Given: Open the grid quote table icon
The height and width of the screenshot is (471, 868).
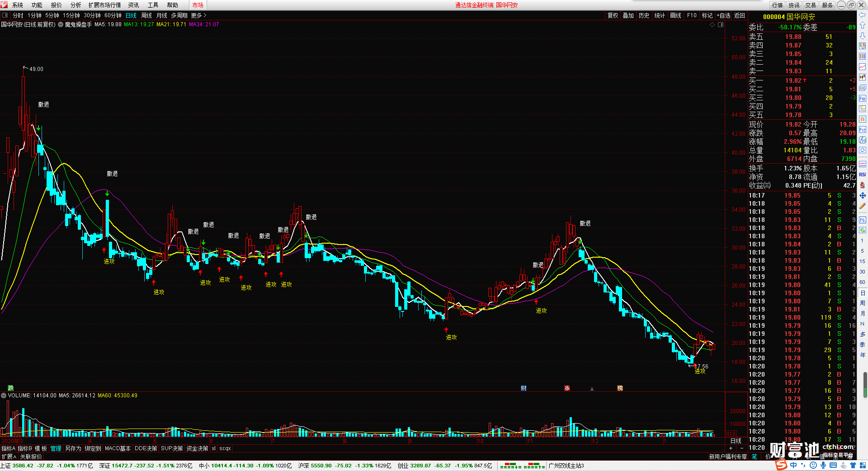Looking at the screenshot, I should [x=862, y=57].
